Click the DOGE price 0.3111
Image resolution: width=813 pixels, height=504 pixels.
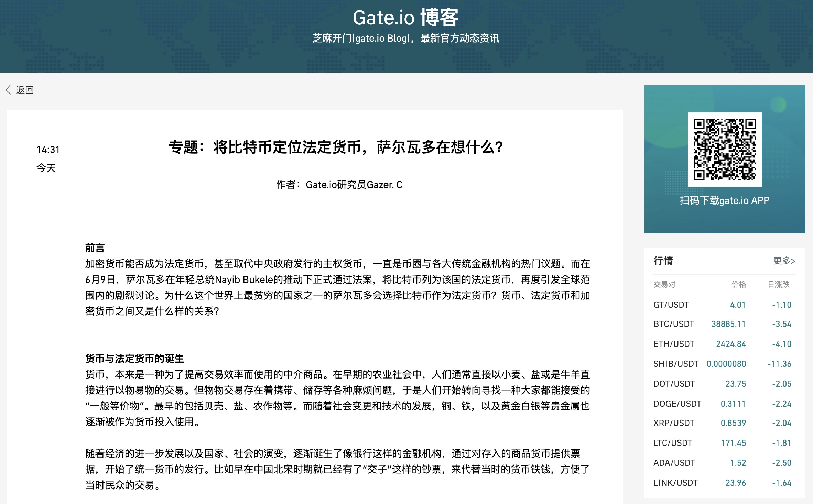[733, 404]
